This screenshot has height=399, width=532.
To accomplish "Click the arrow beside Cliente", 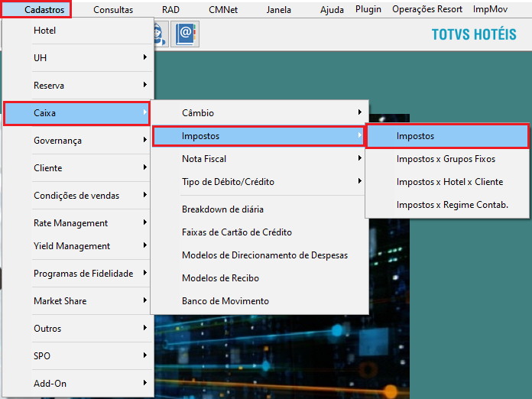I will (145, 167).
